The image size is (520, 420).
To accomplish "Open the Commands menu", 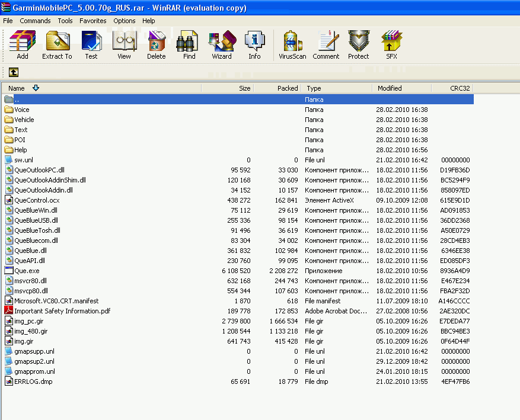I will coord(35,21).
